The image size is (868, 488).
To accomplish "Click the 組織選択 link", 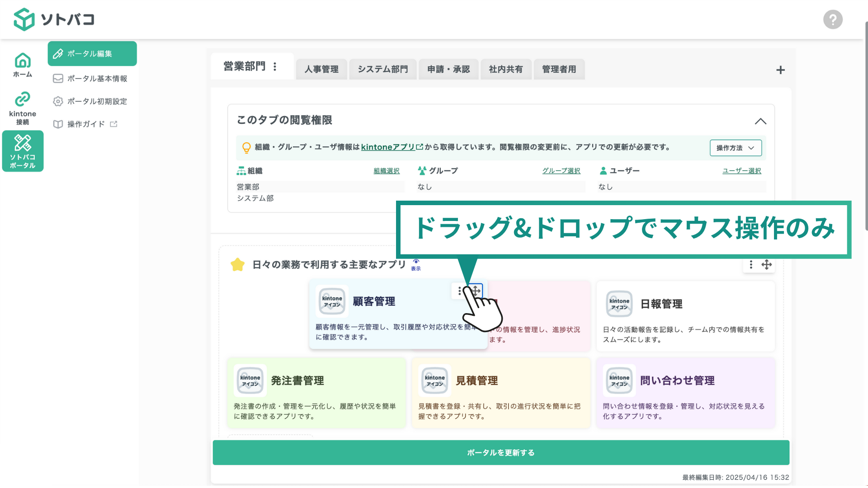I will (387, 171).
